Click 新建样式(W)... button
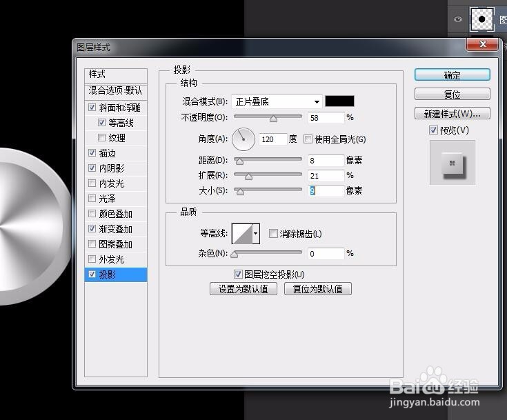This screenshot has width=507, height=420. click(x=452, y=114)
